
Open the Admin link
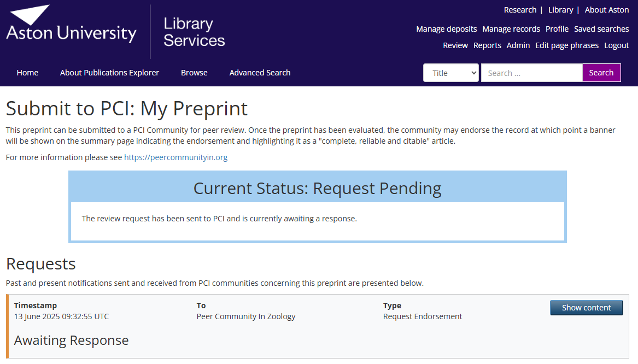518,45
